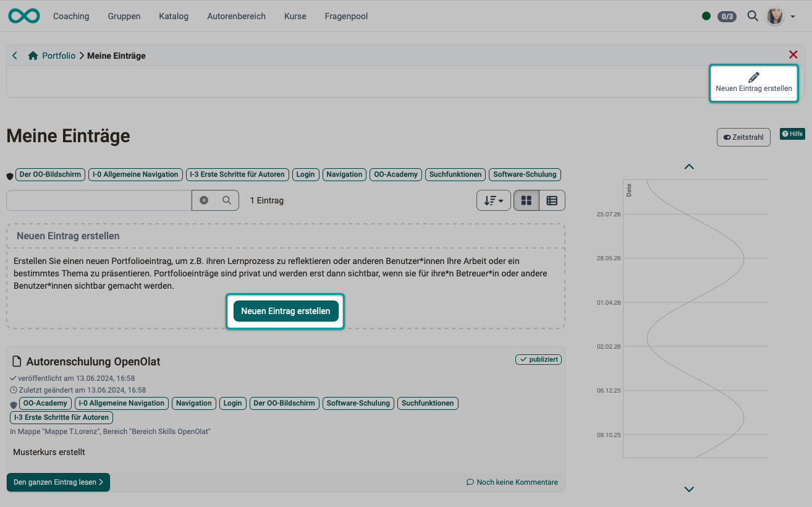Click the OpenOlat infinity logo
This screenshot has height=507, width=812.
tap(24, 16)
